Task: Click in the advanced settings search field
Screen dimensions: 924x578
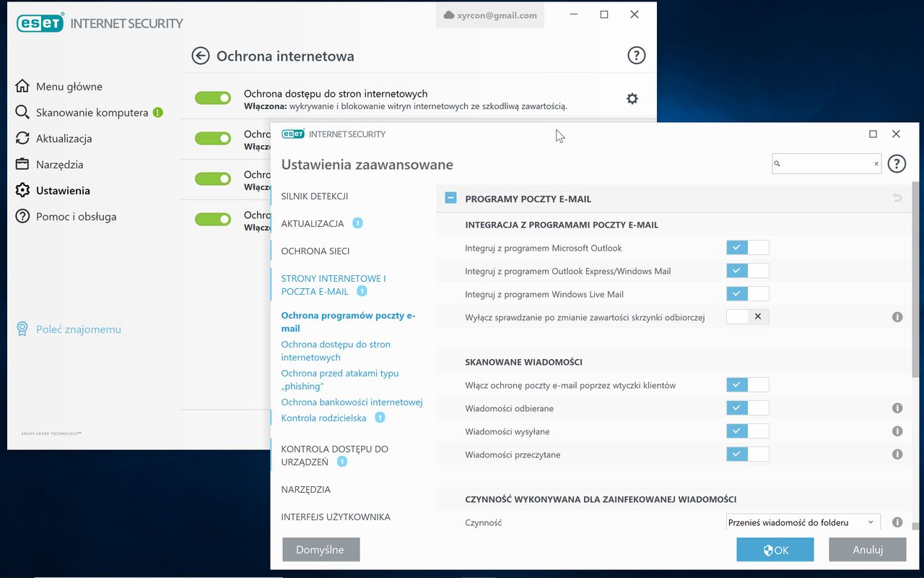Action: tap(827, 164)
